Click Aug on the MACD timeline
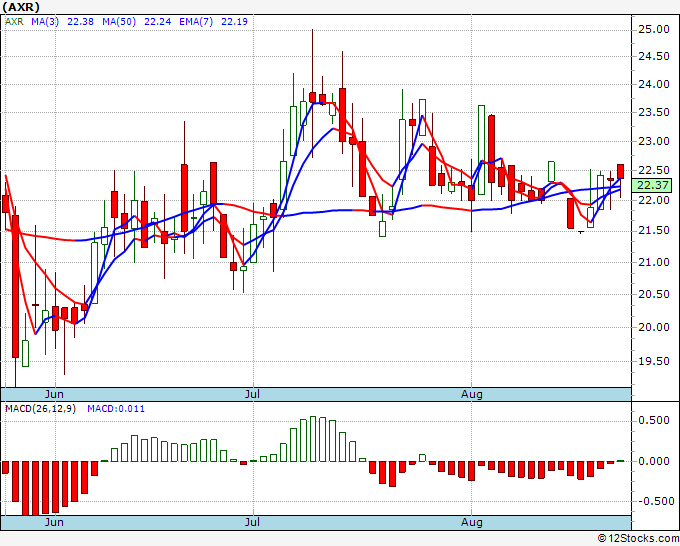The image size is (680, 546). coord(472,522)
